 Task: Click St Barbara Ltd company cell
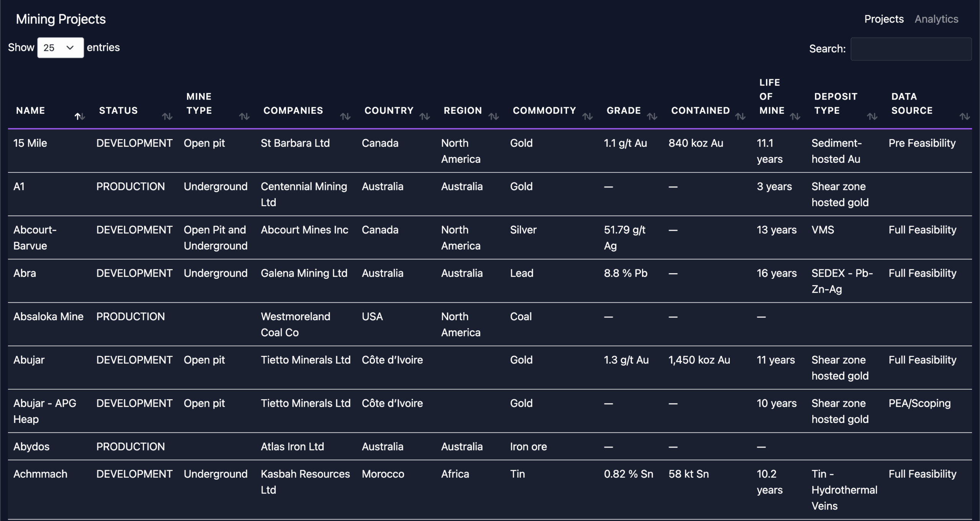tap(295, 143)
